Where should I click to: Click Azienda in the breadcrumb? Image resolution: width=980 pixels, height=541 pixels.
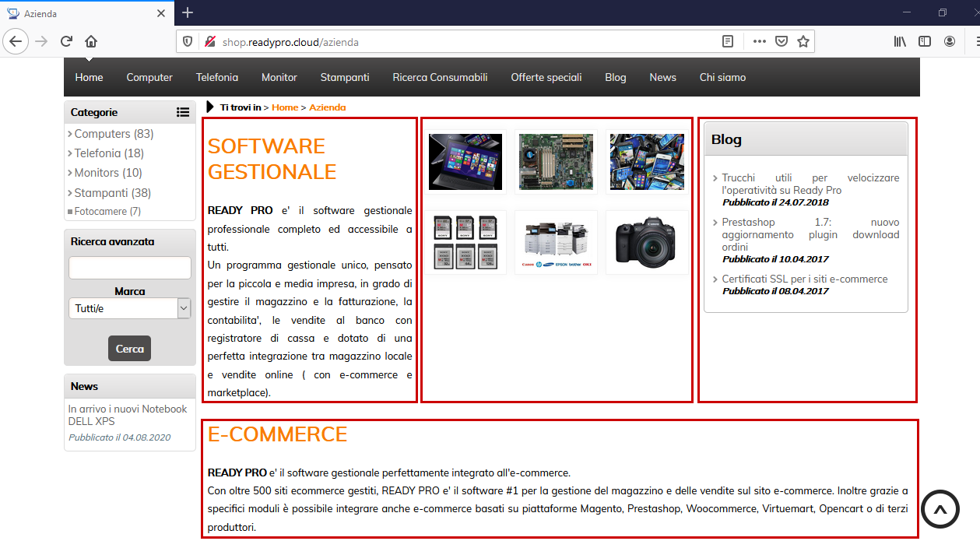pyautogui.click(x=328, y=107)
